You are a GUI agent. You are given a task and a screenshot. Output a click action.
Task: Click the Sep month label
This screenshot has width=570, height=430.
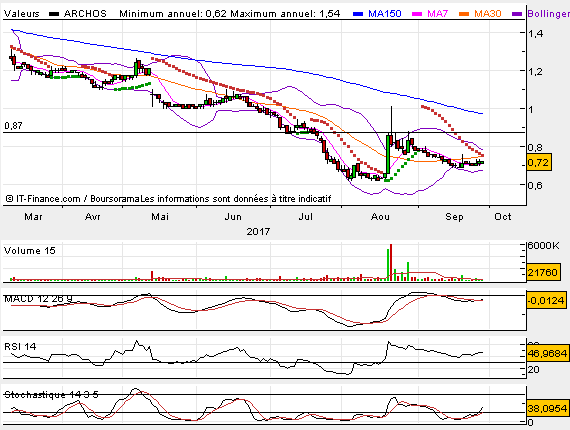click(x=454, y=217)
